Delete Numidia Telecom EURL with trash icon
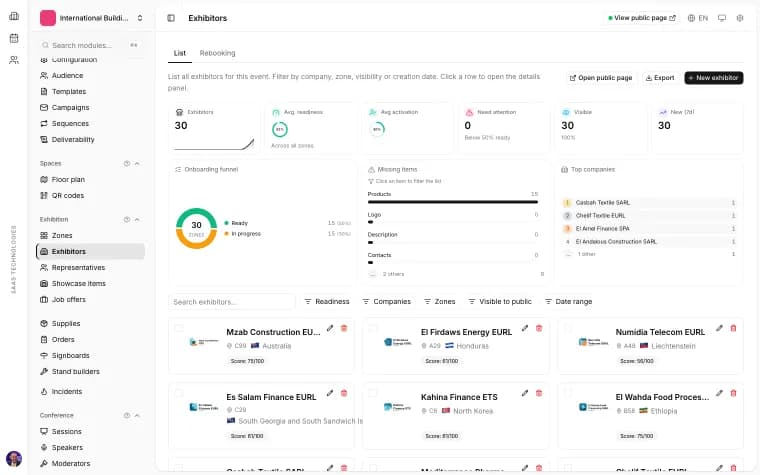The image size is (760, 475). 733,328
